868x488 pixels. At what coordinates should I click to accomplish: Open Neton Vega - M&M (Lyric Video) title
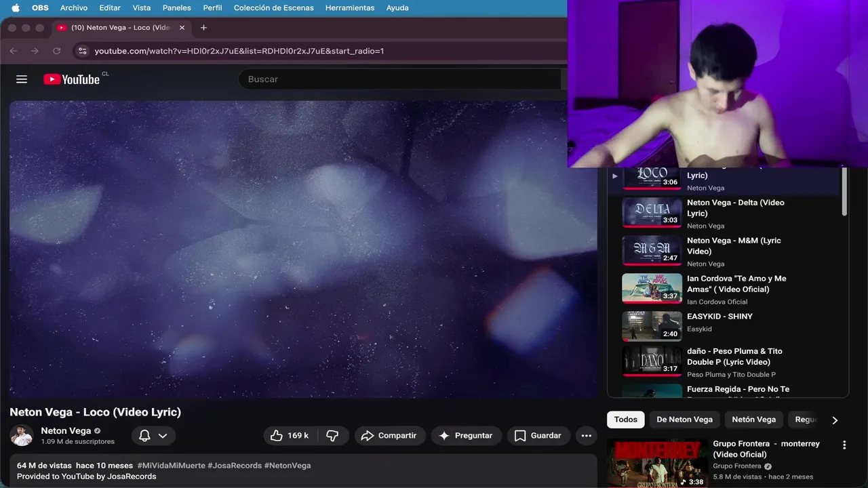(734, 246)
